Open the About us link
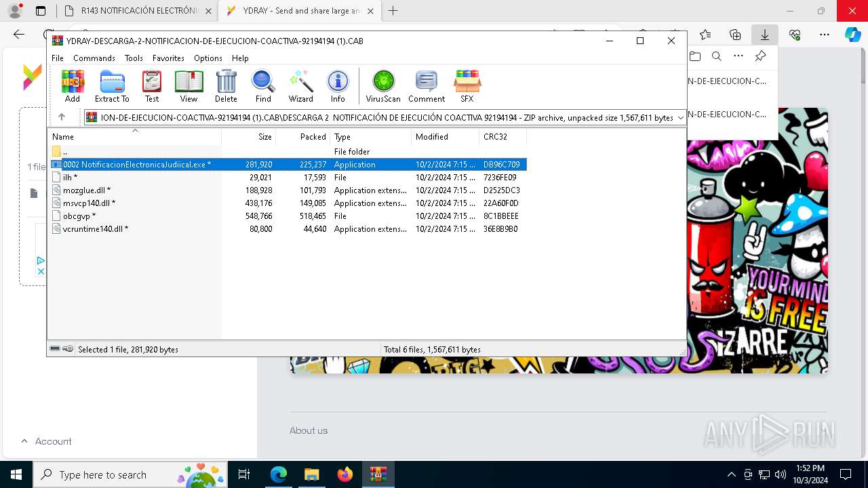This screenshot has width=868, height=488. click(309, 430)
